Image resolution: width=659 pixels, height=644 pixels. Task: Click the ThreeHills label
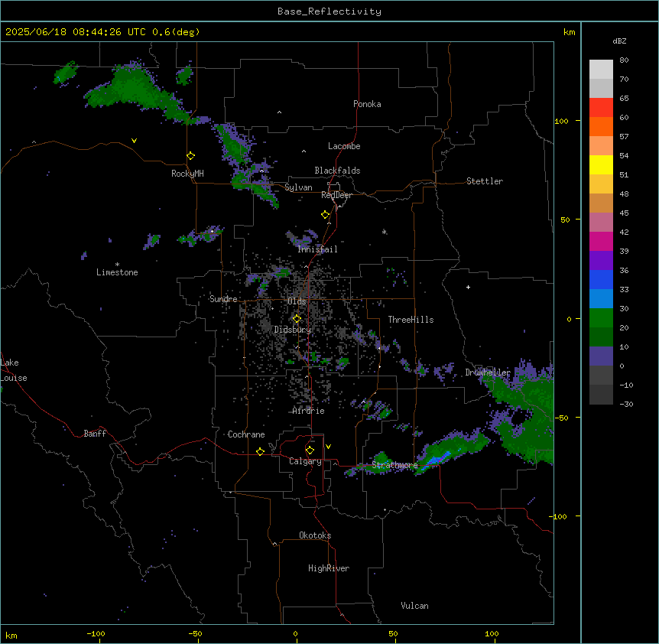pos(411,320)
